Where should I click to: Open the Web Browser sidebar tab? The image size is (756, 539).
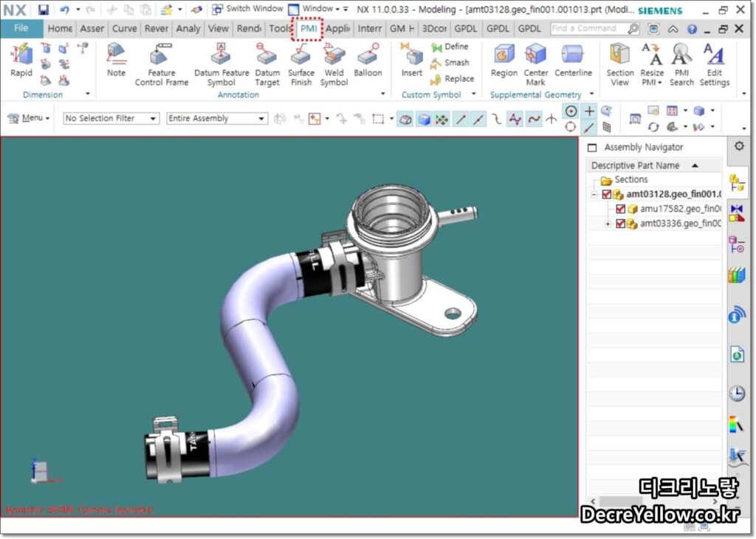point(737,355)
